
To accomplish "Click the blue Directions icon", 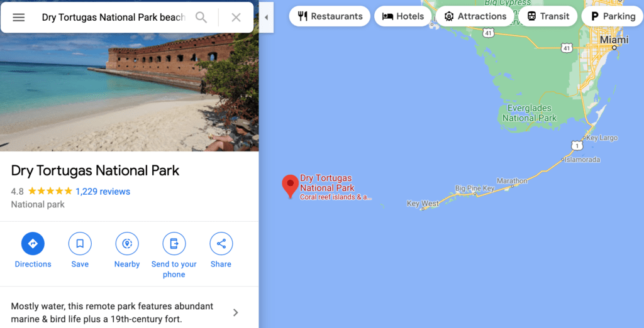I will click(x=33, y=243).
